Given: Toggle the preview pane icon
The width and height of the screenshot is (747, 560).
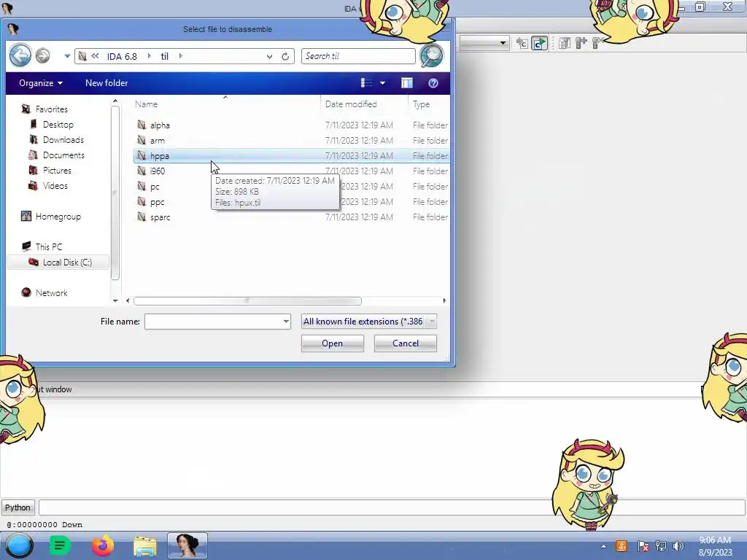Looking at the screenshot, I should point(407,83).
